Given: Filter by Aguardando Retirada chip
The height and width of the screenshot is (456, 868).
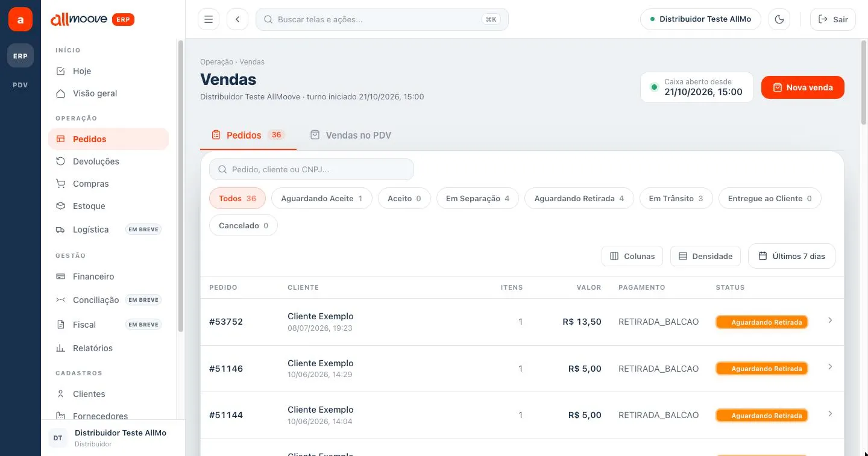Looking at the screenshot, I should click(579, 198).
